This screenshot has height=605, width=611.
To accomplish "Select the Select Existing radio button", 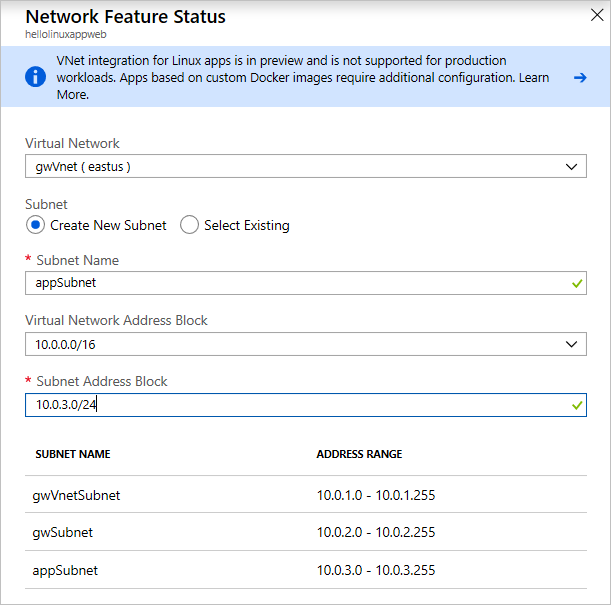I will click(189, 225).
